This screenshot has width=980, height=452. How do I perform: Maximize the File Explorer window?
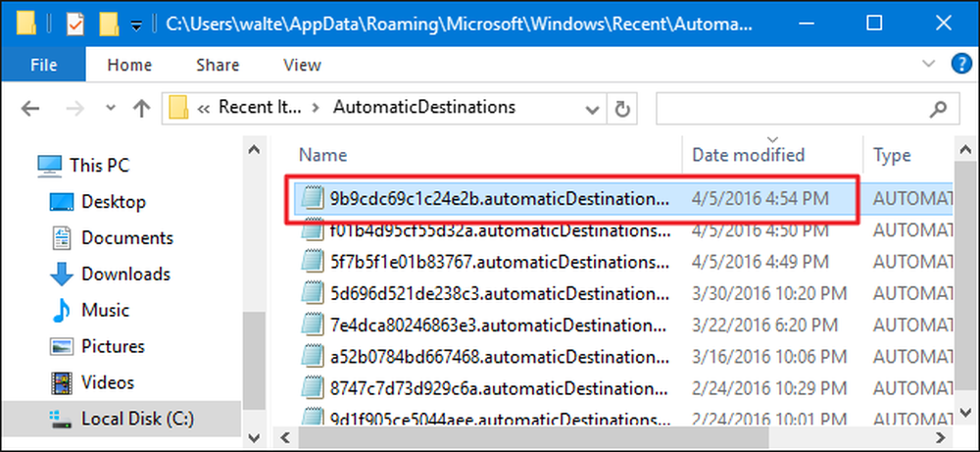coord(875,24)
